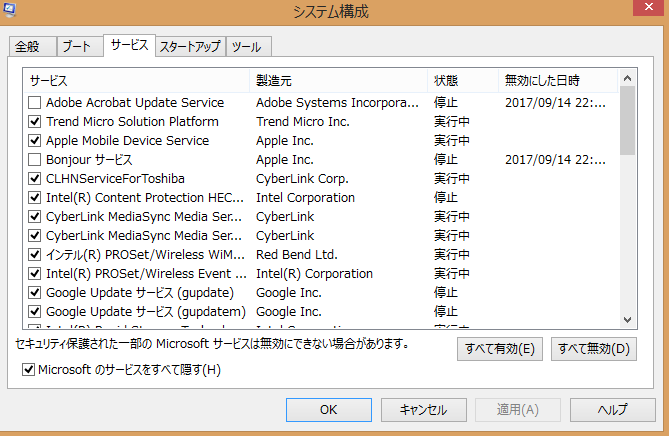Click Adobe Acrobat row disabled date
669x436 pixels.
coord(555,103)
